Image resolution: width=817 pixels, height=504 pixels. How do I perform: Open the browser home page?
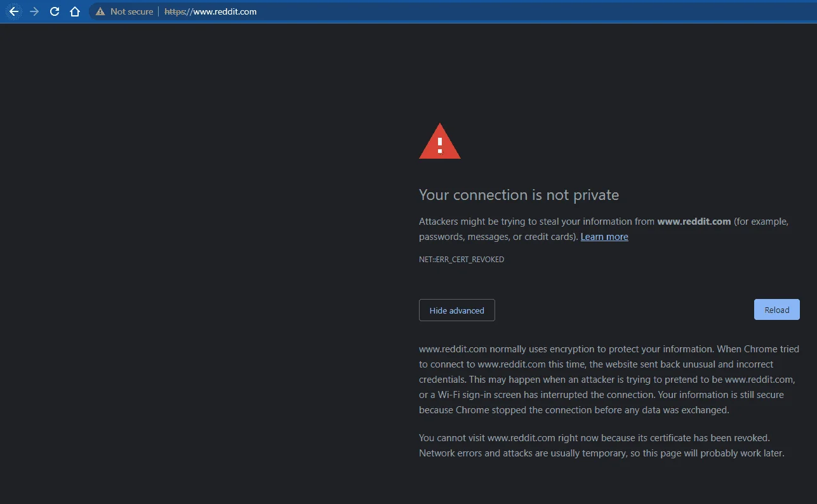coord(75,11)
